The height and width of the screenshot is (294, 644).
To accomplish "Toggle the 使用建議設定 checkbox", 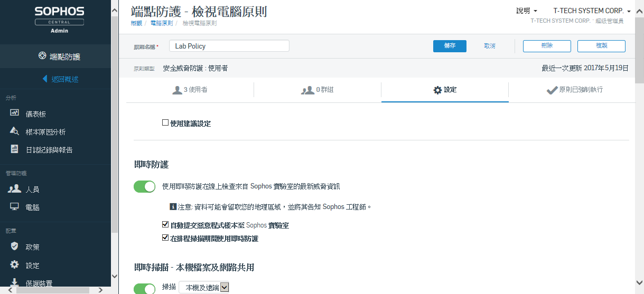I will click(165, 122).
